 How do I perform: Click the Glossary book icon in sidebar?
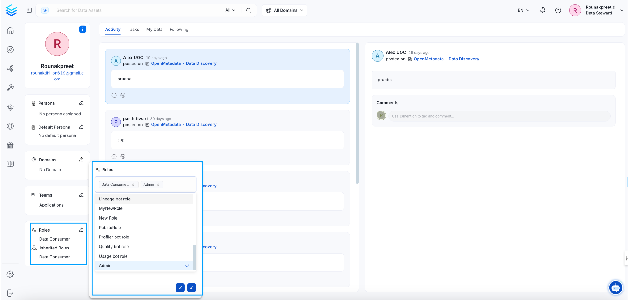click(x=10, y=164)
